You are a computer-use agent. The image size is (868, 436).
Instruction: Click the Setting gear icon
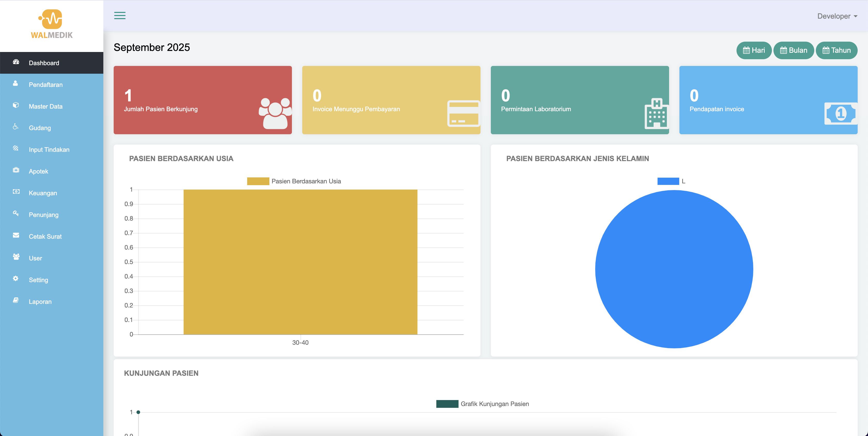16,279
